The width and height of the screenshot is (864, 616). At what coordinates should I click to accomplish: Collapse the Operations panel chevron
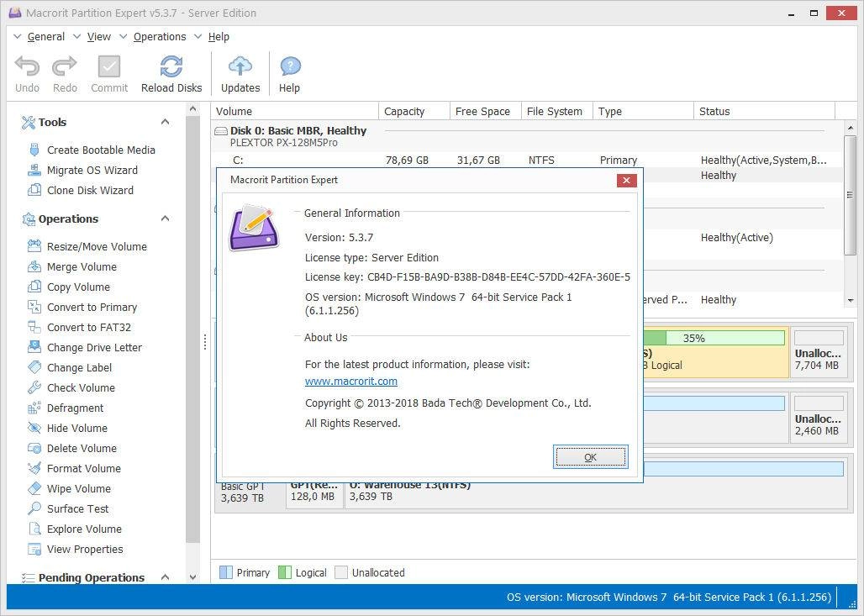[165, 218]
